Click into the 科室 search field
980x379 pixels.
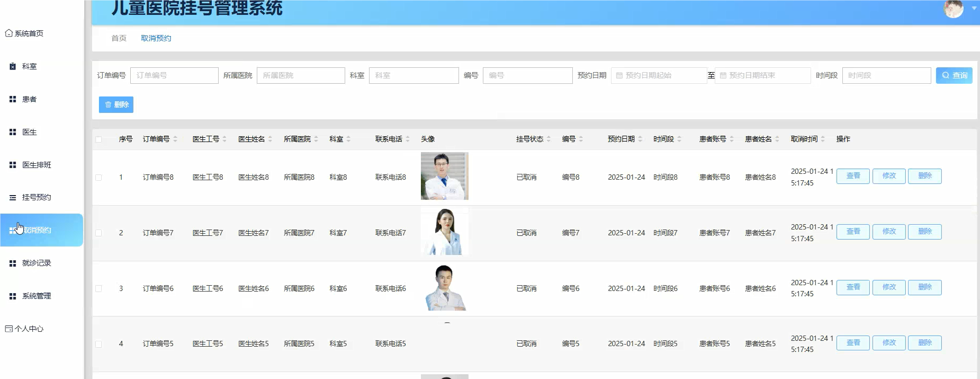(413, 75)
